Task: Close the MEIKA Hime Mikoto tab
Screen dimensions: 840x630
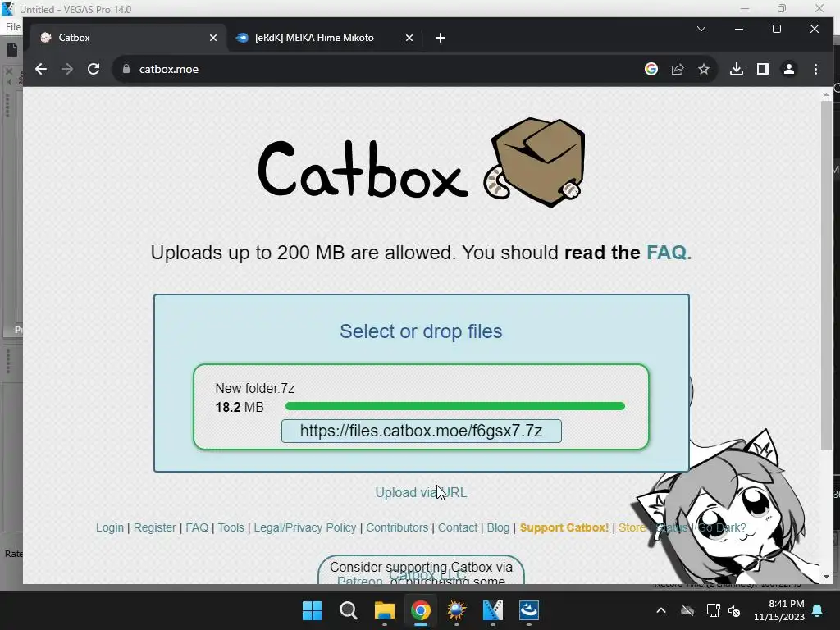Action: [409, 38]
